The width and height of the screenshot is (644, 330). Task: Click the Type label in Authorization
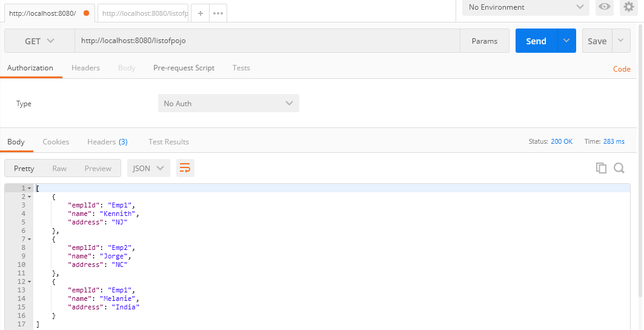coord(24,104)
